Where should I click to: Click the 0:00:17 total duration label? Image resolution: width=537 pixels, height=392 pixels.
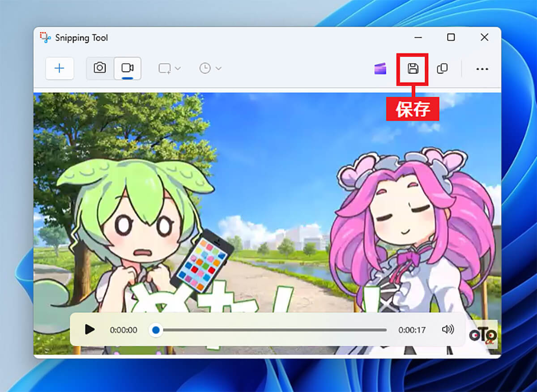pos(412,330)
